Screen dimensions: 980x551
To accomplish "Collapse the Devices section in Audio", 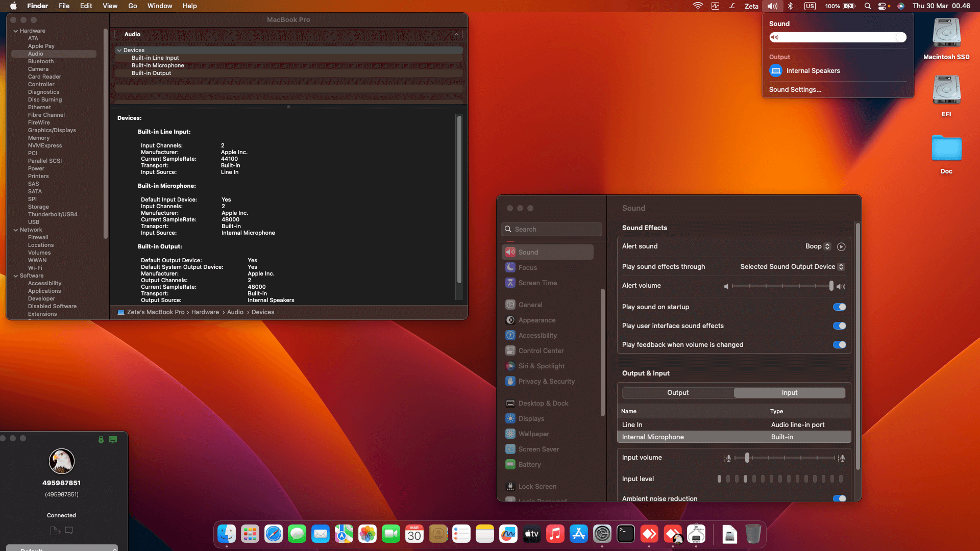I will 119,50.
